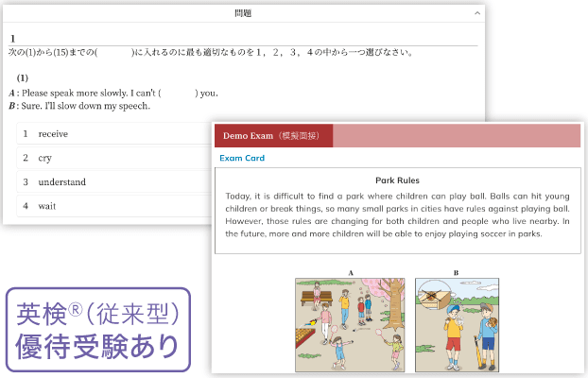Screen dimensions: 588x378
Task: Select answer option 1 'receive'
Action: pyautogui.click(x=53, y=134)
